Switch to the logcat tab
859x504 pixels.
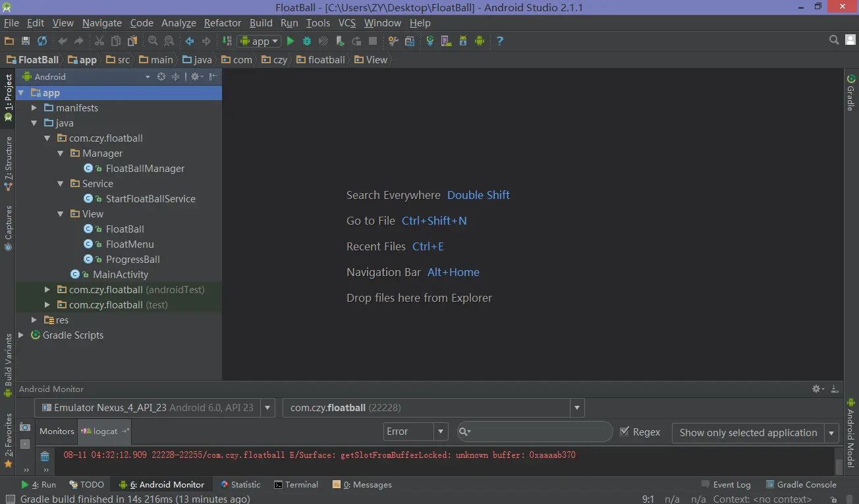(x=105, y=431)
